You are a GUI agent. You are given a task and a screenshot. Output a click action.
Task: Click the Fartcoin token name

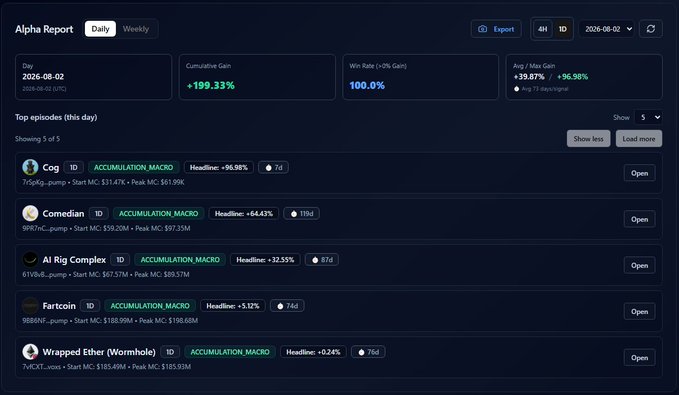click(x=59, y=306)
